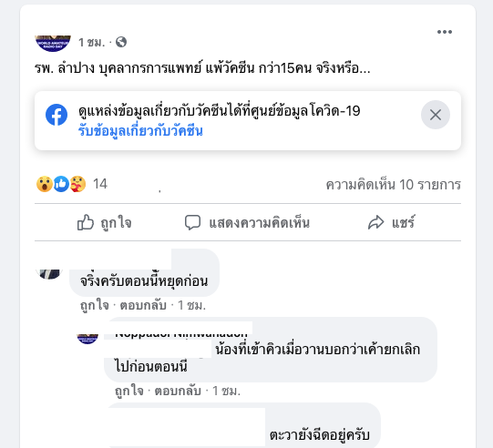Open the three-dot post options menu
The width and height of the screenshot is (493, 448).
445,32
